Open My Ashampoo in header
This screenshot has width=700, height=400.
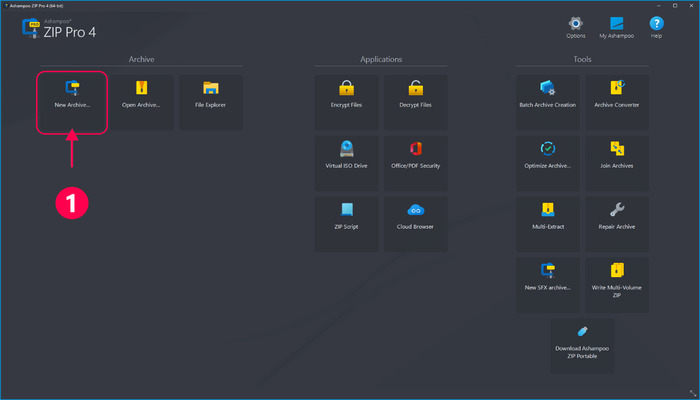pyautogui.click(x=617, y=28)
